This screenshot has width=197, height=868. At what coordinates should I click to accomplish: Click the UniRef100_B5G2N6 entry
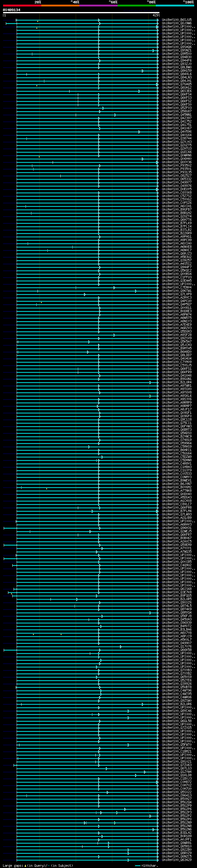[177, 829]
